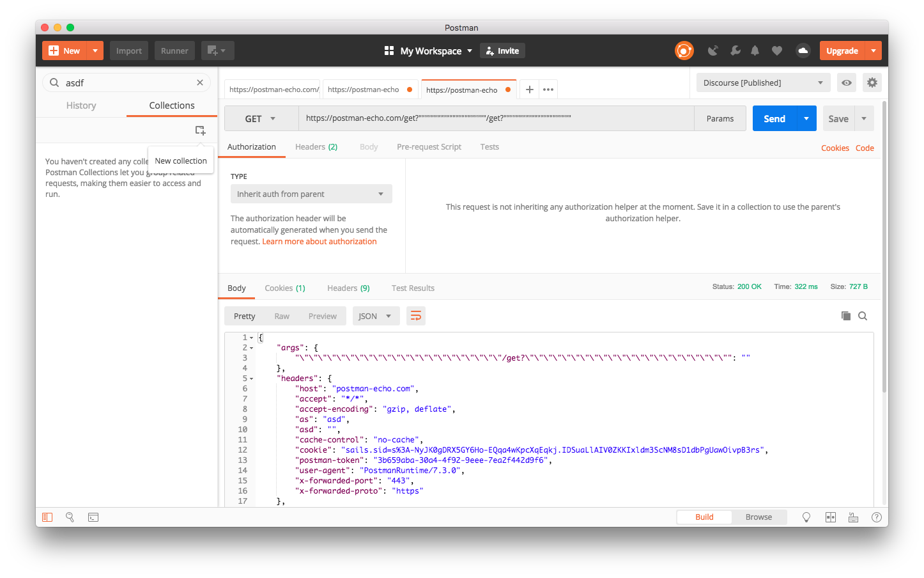Screen dimensions: 924x578
Task: Open the Postman Console from the status bar
Action: [x=93, y=517]
